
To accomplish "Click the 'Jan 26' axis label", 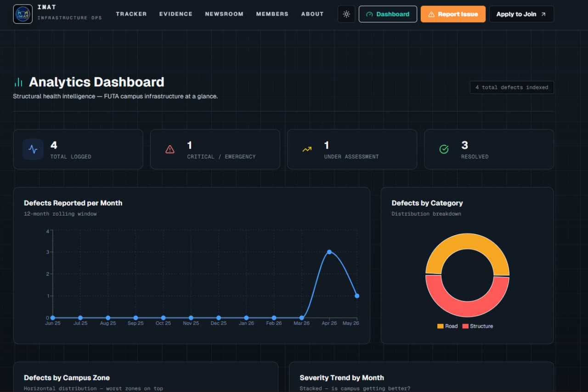I will 246,324.
